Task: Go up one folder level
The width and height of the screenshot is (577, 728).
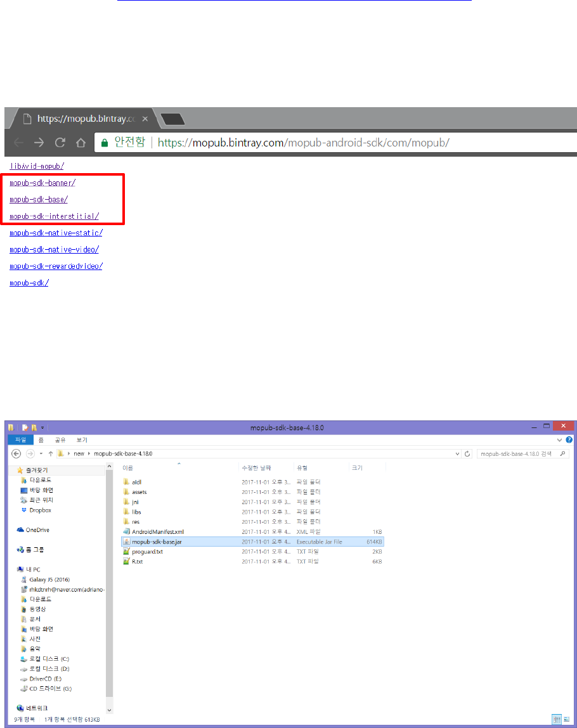Action: point(51,453)
